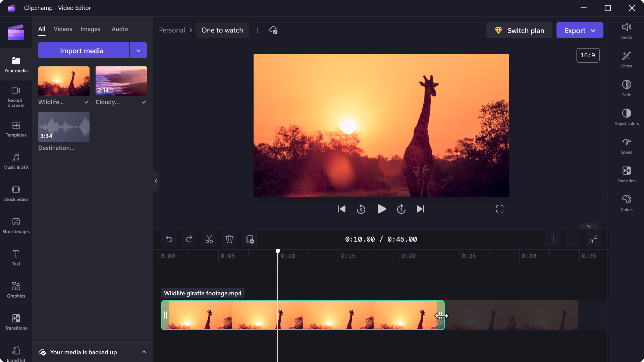
Task: Drag the timeline zoom-in stepper
Action: (x=553, y=239)
